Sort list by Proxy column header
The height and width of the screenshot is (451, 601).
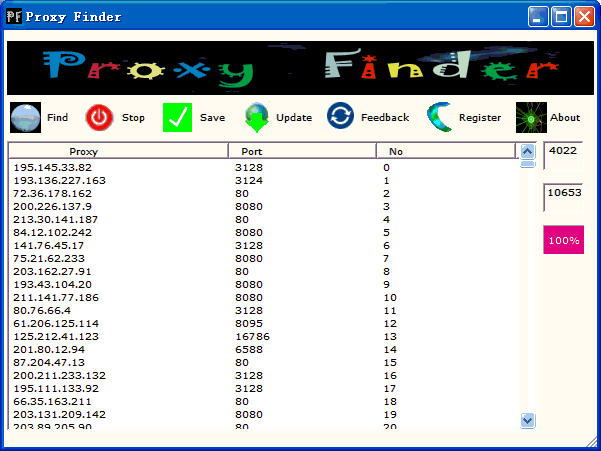[x=119, y=151]
